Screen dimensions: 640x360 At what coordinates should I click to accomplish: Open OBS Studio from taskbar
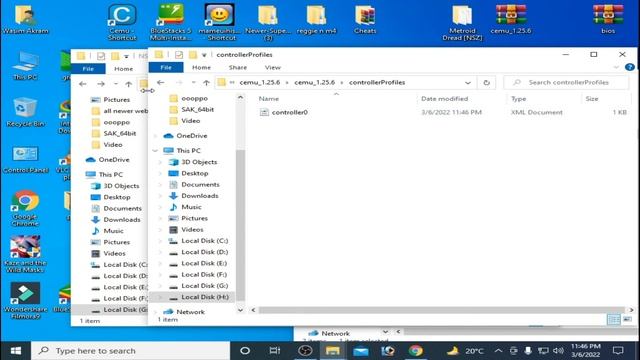pyautogui.click(x=305, y=351)
